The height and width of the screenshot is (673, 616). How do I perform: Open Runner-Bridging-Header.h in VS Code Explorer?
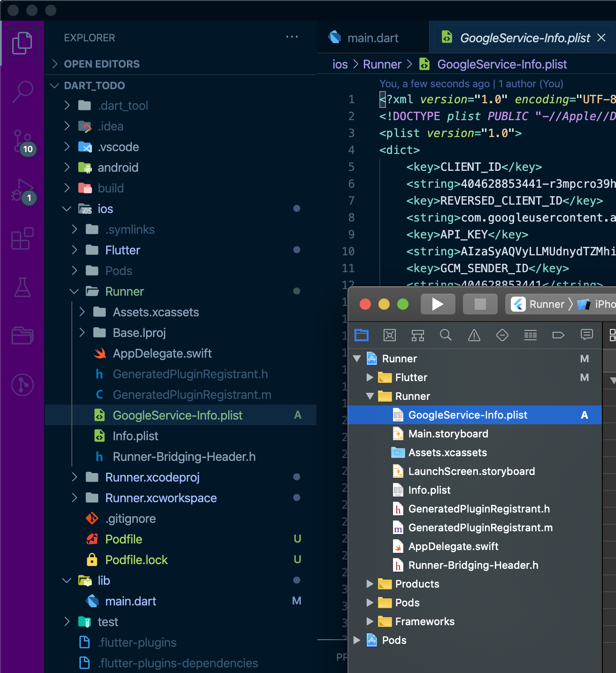click(181, 457)
